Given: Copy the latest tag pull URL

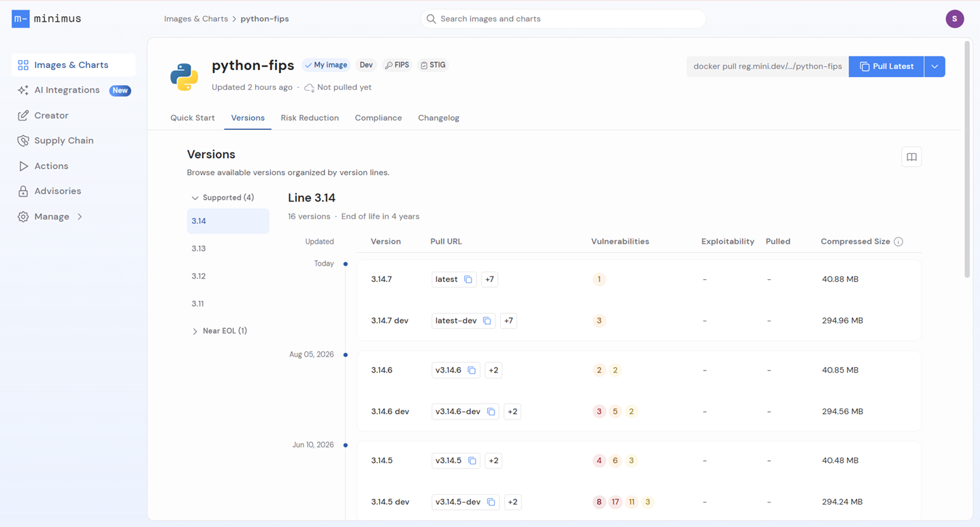Looking at the screenshot, I should coord(468,280).
